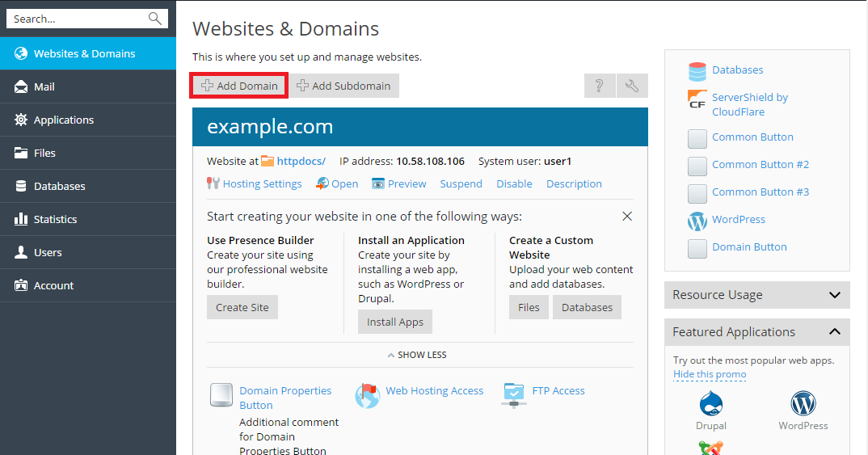Collapse the Featured Applications section

click(x=835, y=332)
